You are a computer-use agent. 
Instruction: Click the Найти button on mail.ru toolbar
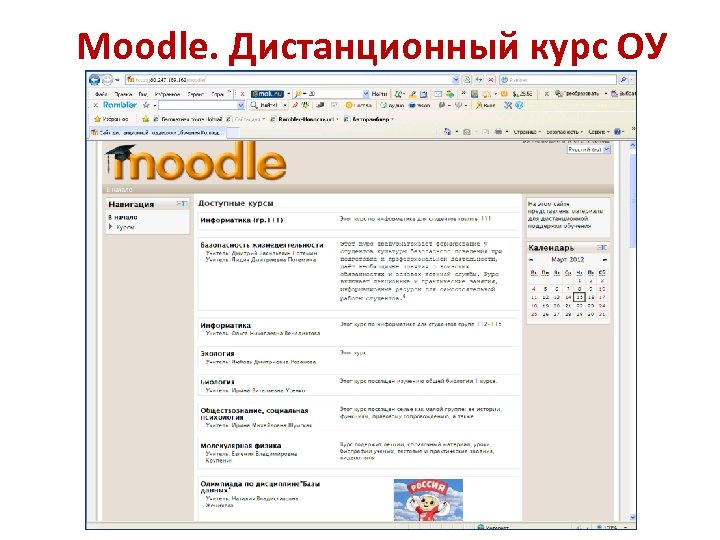point(379,94)
